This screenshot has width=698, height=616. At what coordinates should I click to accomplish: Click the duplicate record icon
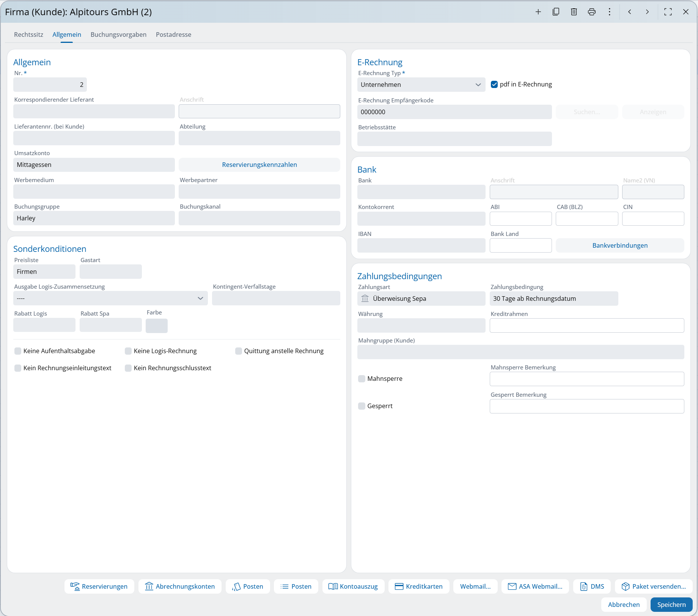tap(556, 12)
